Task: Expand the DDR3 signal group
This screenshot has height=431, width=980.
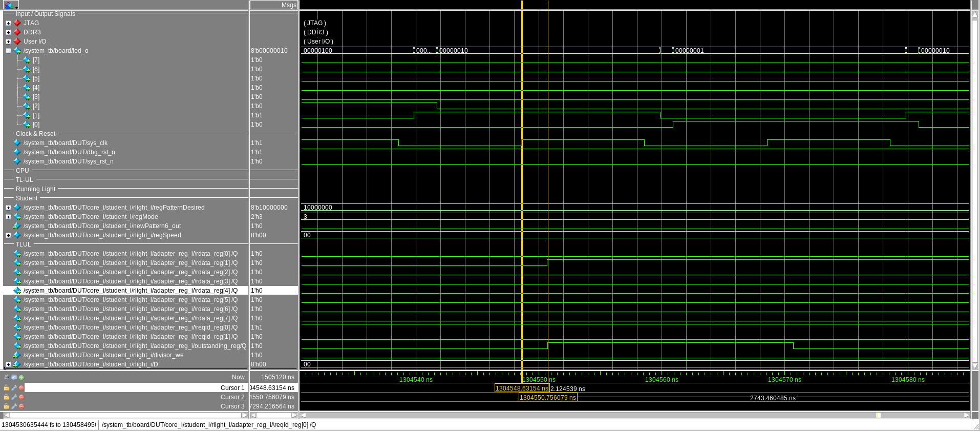Action: [8, 32]
